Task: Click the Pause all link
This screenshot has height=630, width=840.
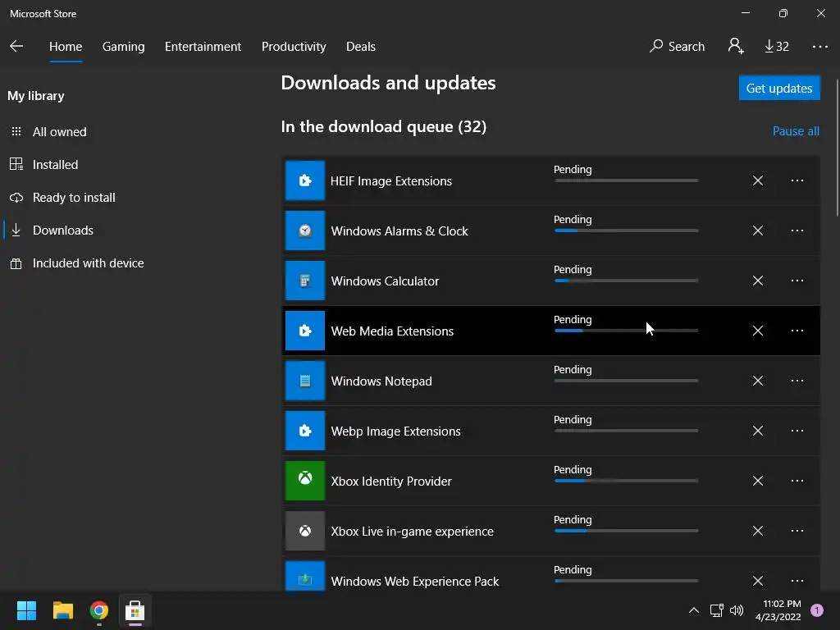Action: tap(796, 131)
